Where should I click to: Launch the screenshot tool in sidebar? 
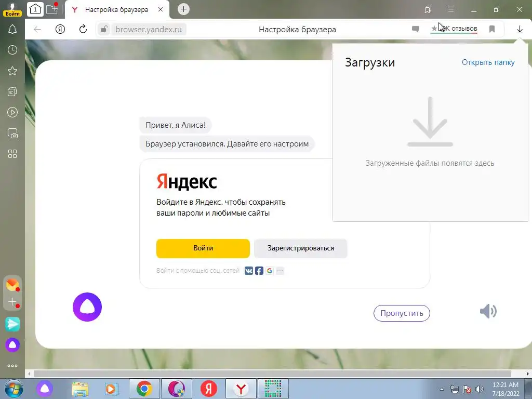(x=12, y=134)
